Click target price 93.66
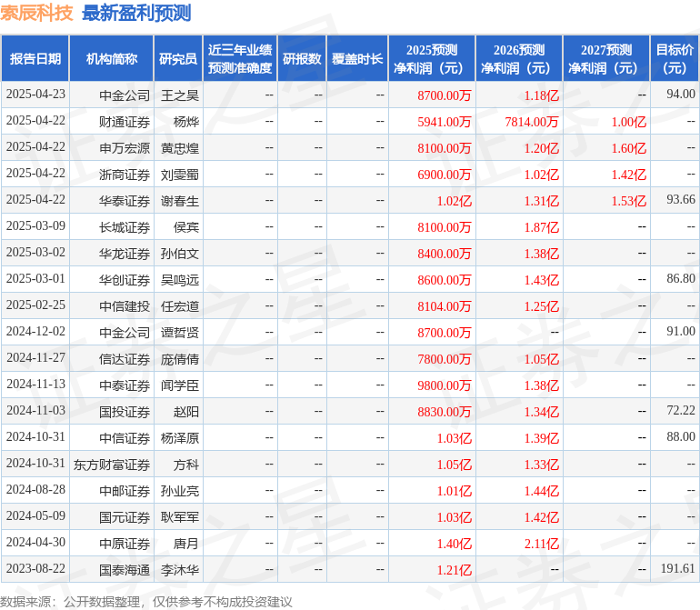Screen dimensions: 700x610 point(681,200)
